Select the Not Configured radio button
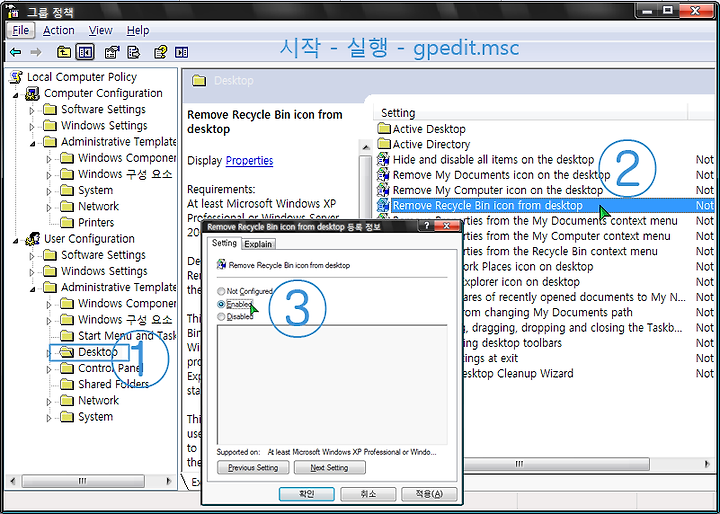 point(221,291)
